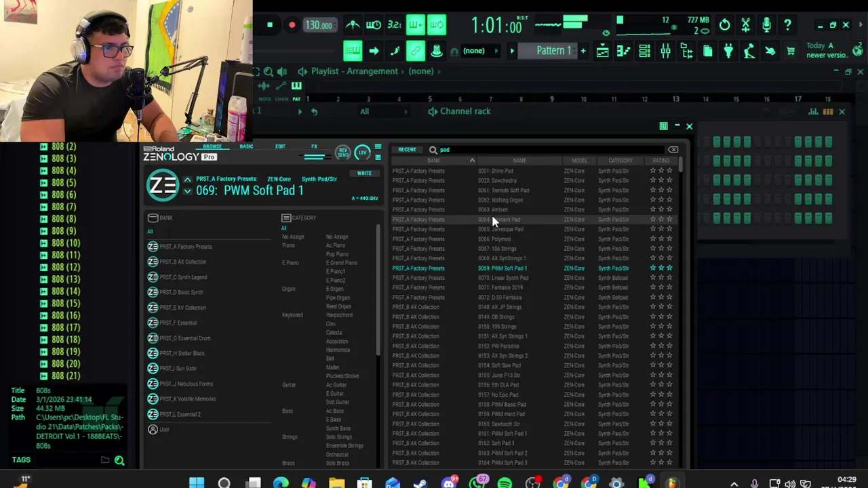Open the help question mark icon
This screenshot has width=868, height=488.
[x=788, y=25]
